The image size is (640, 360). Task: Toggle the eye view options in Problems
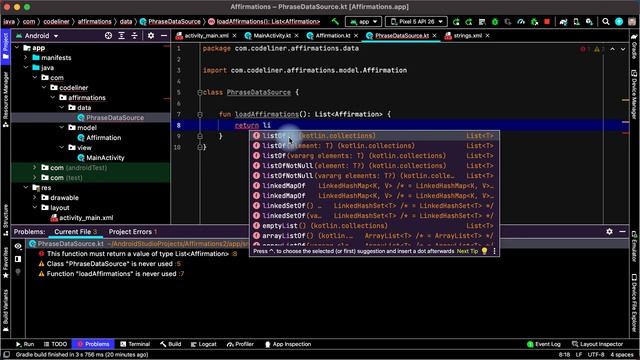pos(18,246)
